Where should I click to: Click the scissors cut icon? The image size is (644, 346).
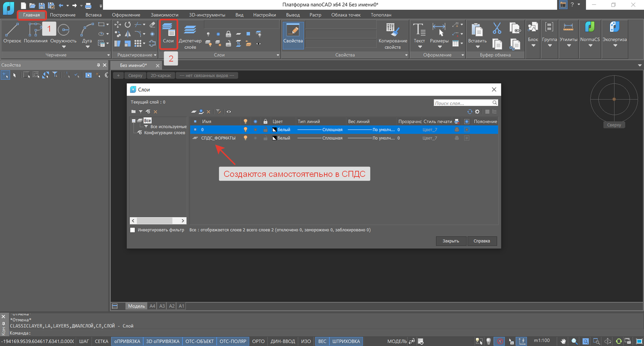[x=497, y=28]
